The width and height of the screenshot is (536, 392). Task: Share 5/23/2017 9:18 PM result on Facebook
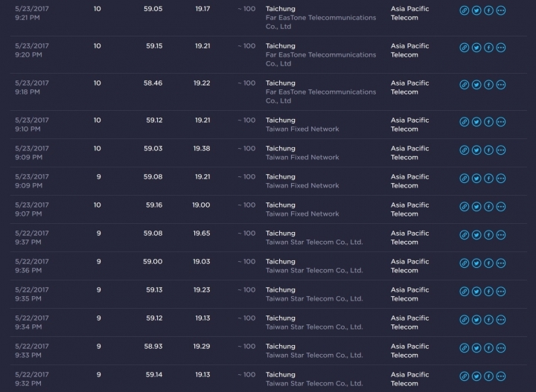pyautogui.click(x=488, y=85)
